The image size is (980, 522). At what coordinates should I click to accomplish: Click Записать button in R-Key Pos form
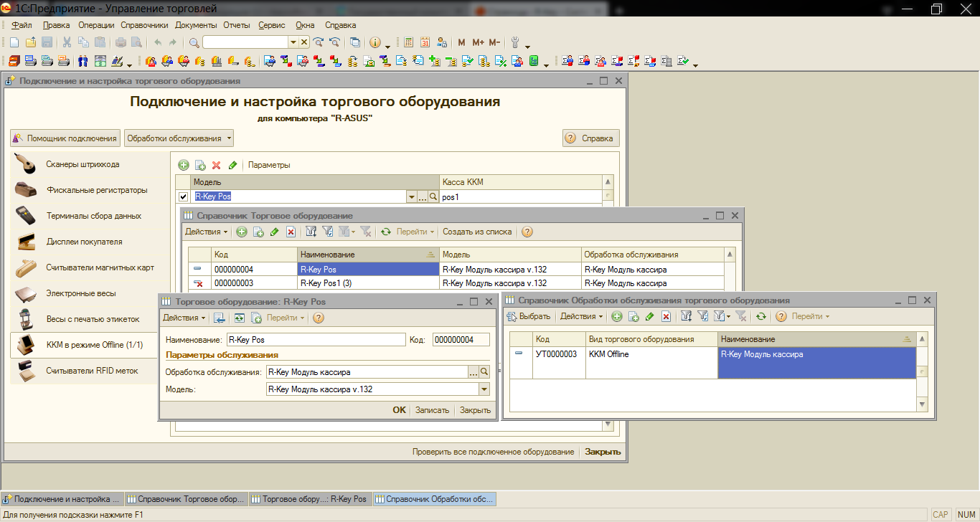point(432,410)
